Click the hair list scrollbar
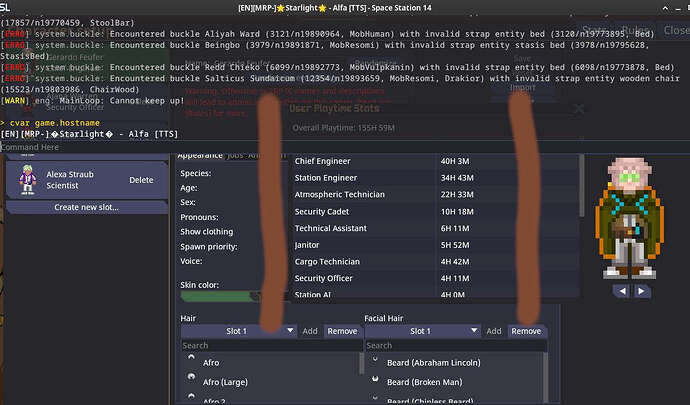 click(x=362, y=364)
